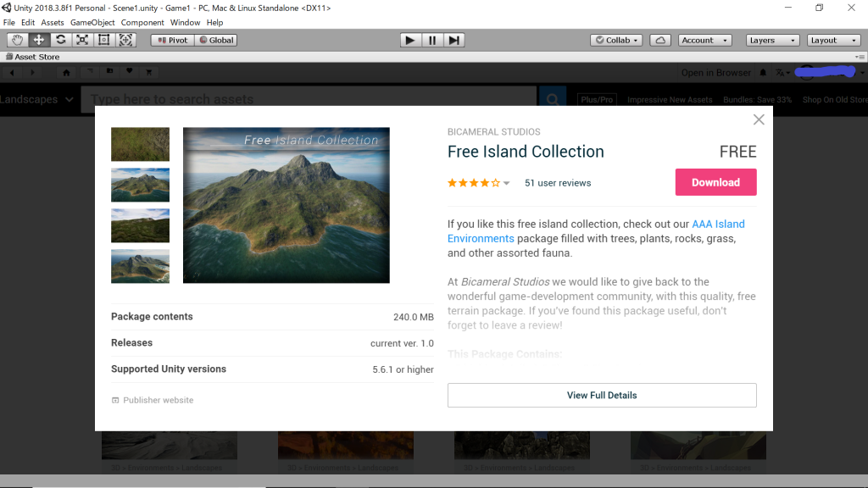Open the notifications bell
Viewport: 868px width, 488px height.
coord(763,73)
